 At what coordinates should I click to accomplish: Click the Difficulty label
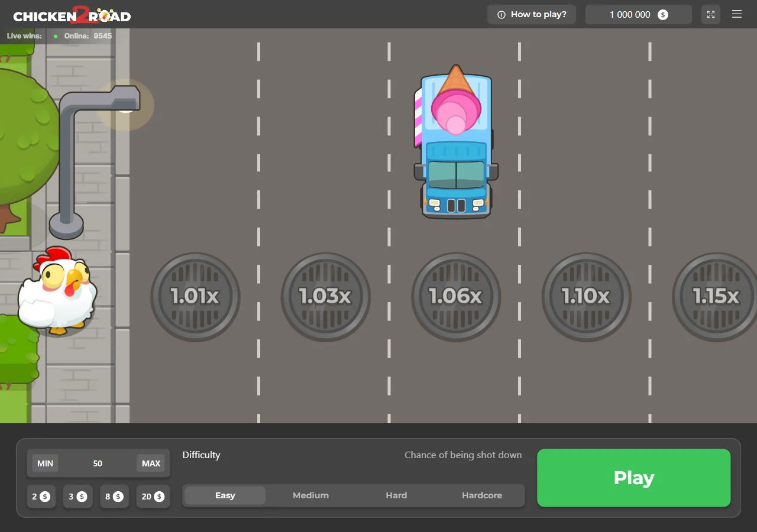[x=201, y=455]
